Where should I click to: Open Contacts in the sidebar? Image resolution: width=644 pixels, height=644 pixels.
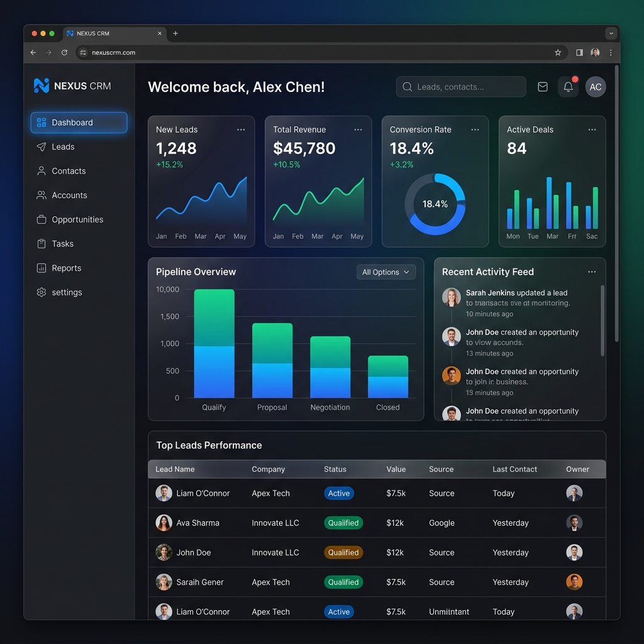(x=79, y=171)
